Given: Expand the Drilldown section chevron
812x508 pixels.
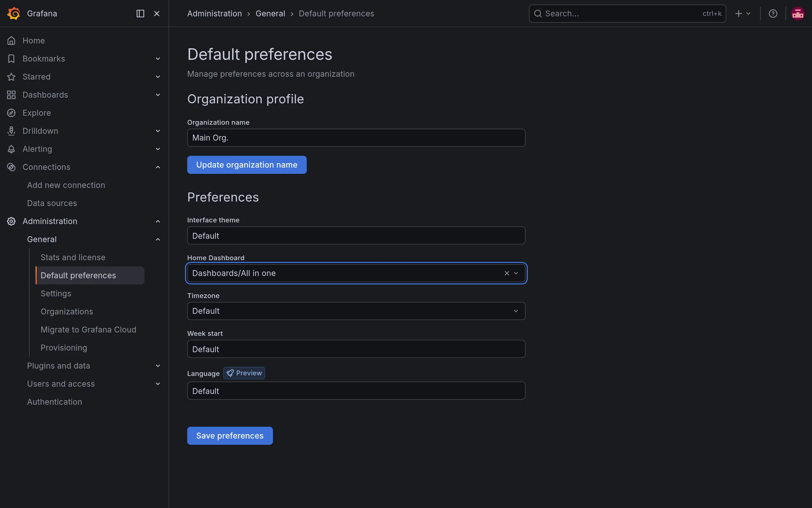Looking at the screenshot, I should (158, 131).
